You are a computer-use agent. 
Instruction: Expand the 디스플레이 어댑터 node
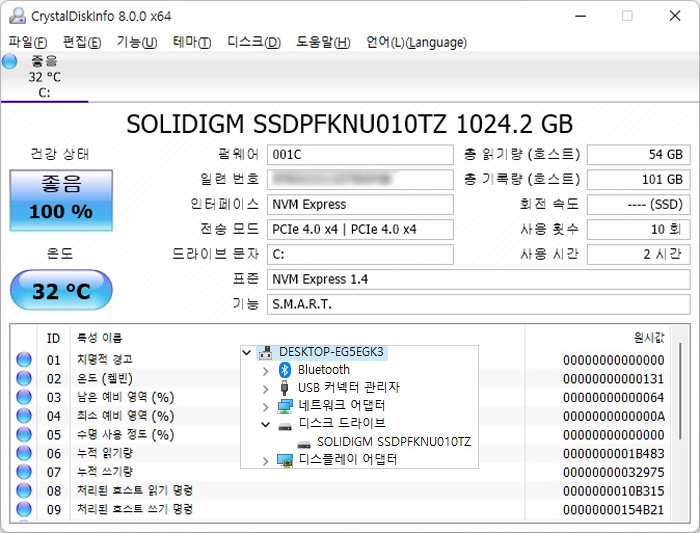[x=266, y=461]
